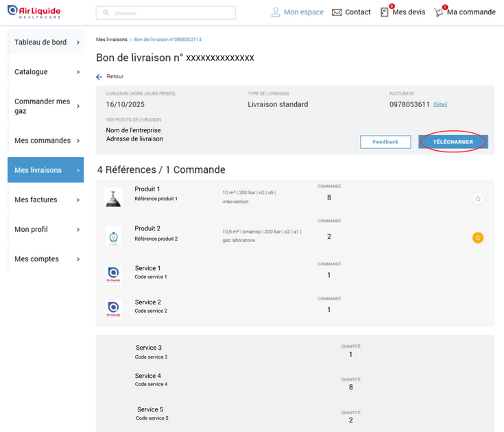Open invoice Détail link

point(440,104)
